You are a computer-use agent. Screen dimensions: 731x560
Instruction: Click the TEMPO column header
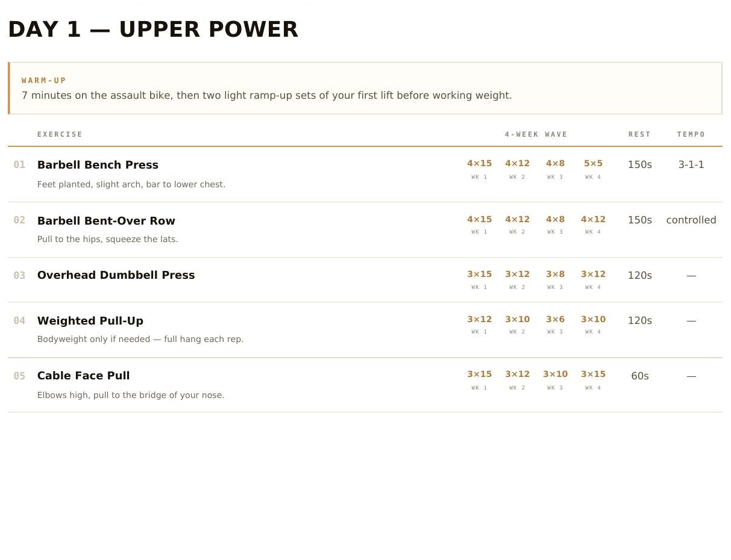pyautogui.click(x=691, y=134)
